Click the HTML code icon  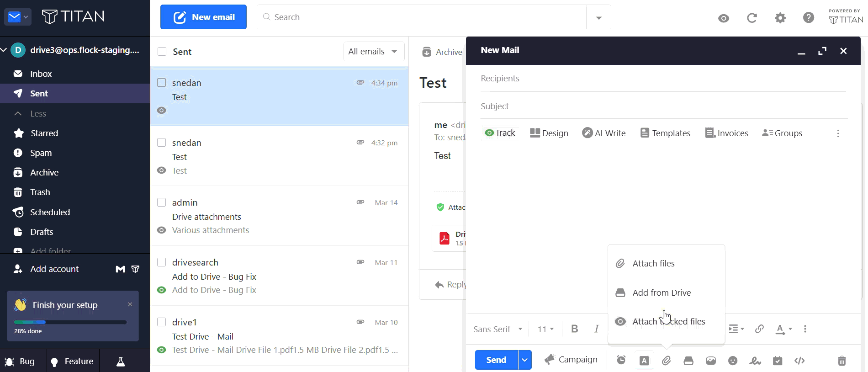(799, 361)
